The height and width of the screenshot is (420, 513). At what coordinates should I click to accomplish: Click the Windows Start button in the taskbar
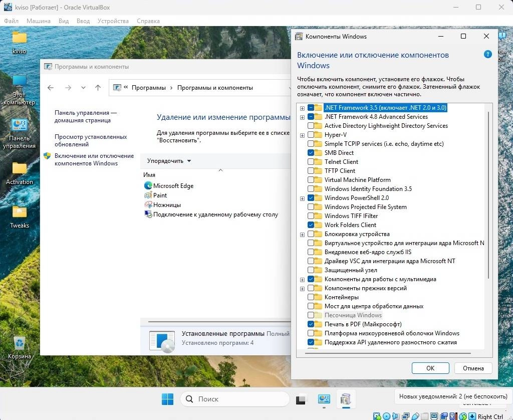(168, 399)
